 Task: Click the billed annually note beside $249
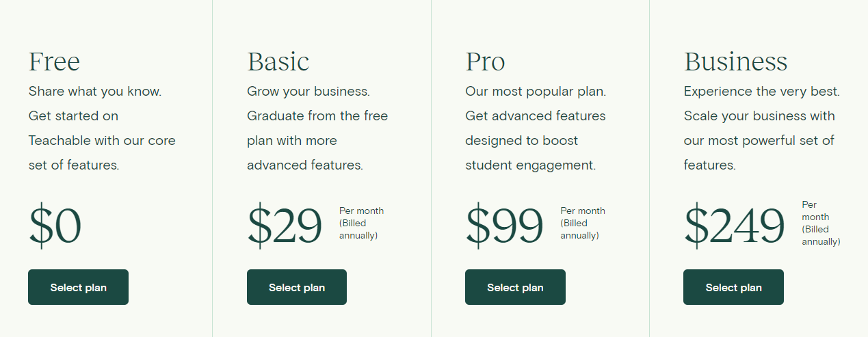(821, 223)
